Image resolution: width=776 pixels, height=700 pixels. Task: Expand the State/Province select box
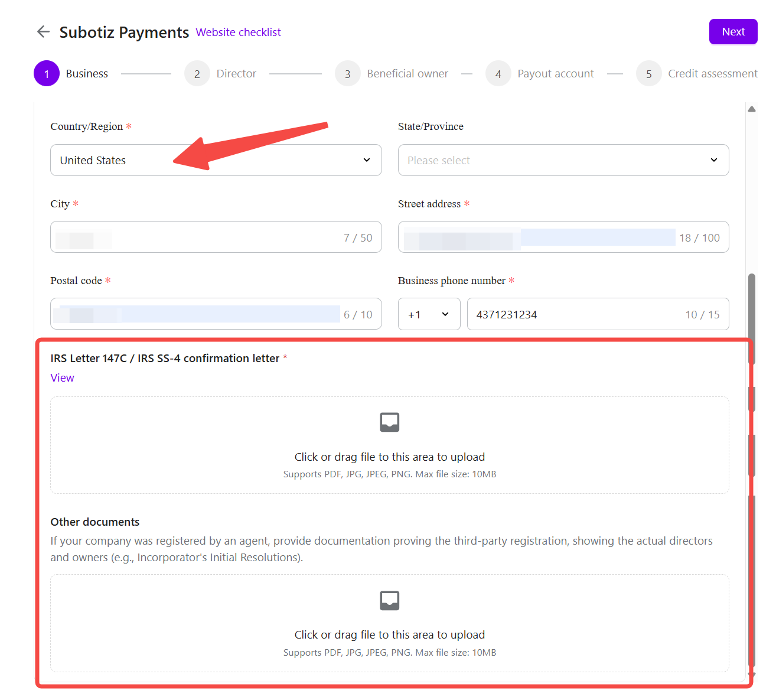tap(563, 160)
